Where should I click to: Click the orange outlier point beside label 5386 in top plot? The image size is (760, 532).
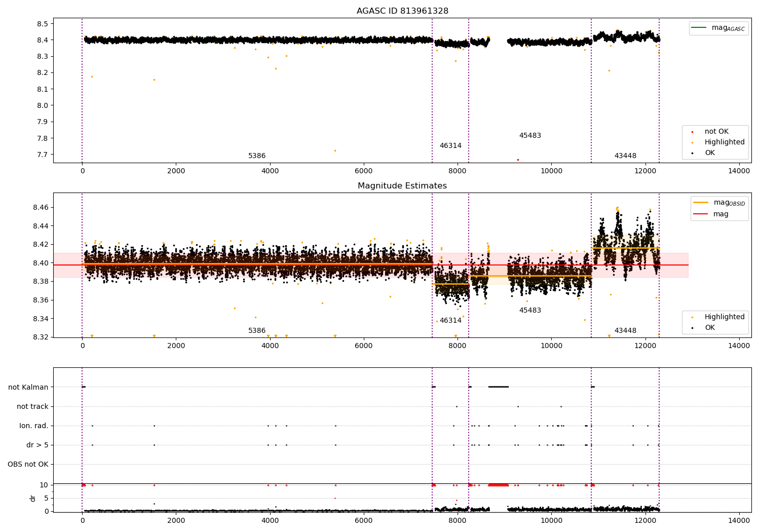click(335, 150)
